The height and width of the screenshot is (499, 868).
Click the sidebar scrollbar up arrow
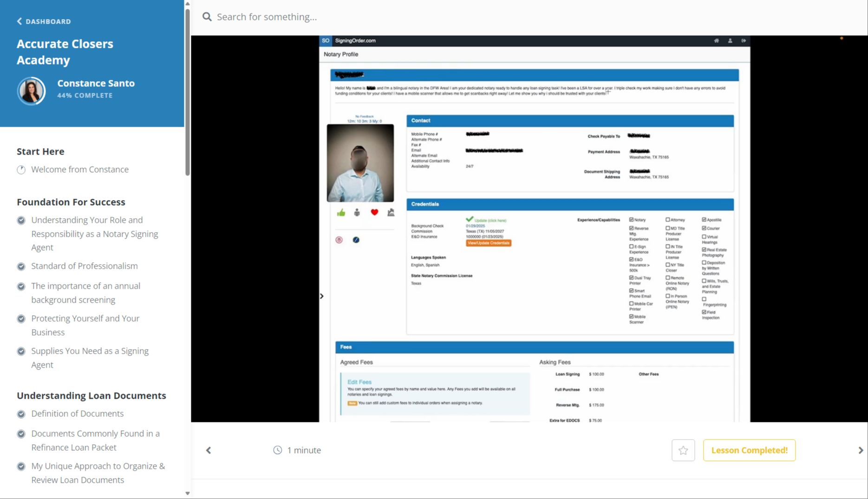tap(188, 4)
